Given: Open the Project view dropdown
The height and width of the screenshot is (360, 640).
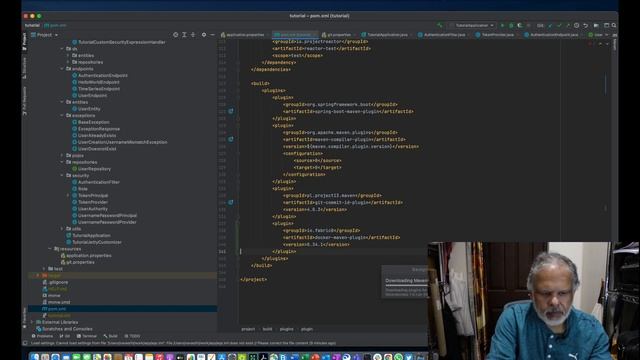Looking at the screenshot, I should point(44,35).
